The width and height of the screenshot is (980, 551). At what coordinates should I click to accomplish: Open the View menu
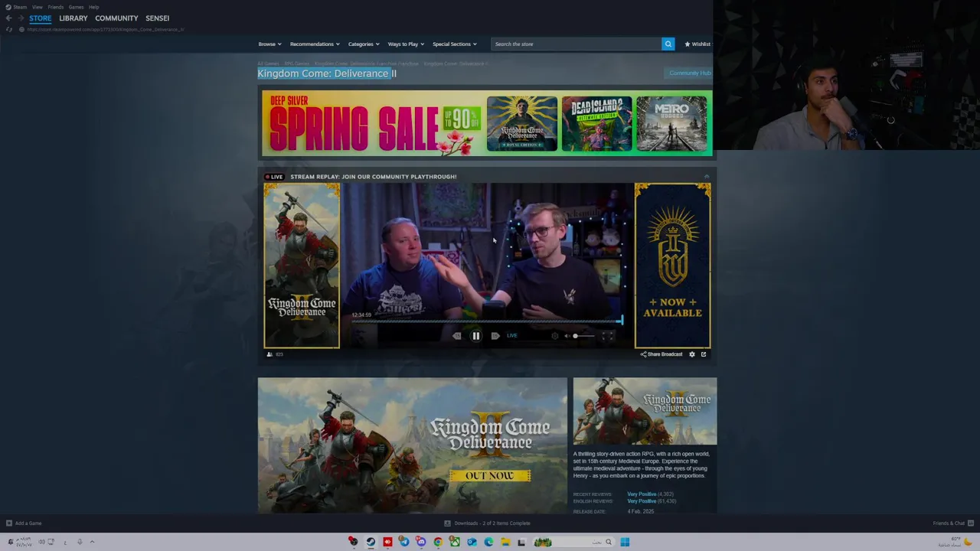(37, 7)
